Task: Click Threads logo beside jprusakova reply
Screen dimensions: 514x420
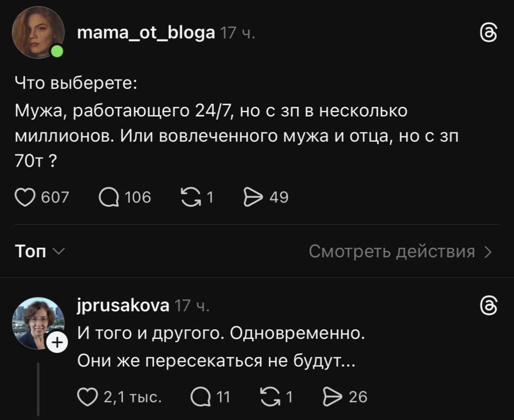Action: click(x=489, y=306)
